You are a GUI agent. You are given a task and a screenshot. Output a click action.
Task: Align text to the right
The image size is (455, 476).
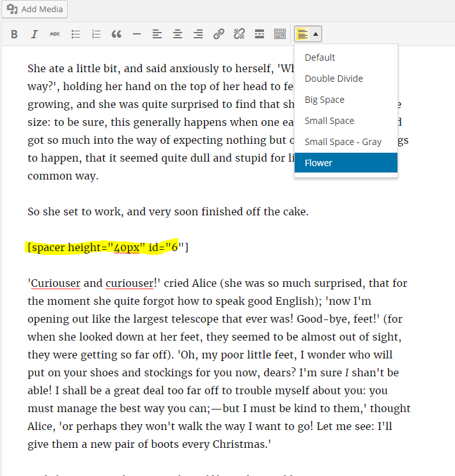(198, 35)
